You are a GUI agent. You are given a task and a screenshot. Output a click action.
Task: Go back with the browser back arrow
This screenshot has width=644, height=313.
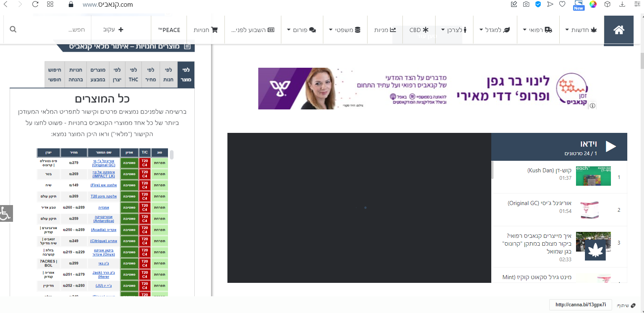pyautogui.click(x=6, y=4)
